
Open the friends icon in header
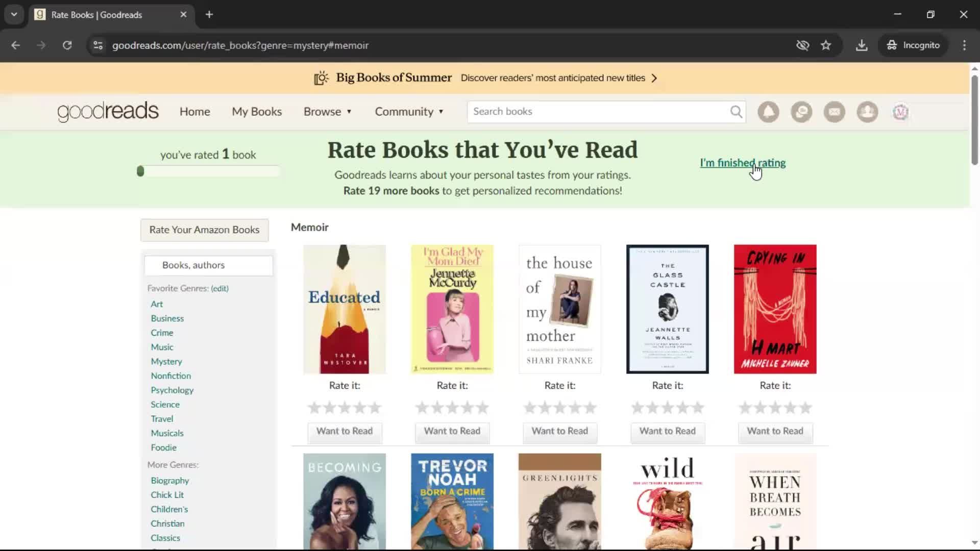tap(867, 112)
